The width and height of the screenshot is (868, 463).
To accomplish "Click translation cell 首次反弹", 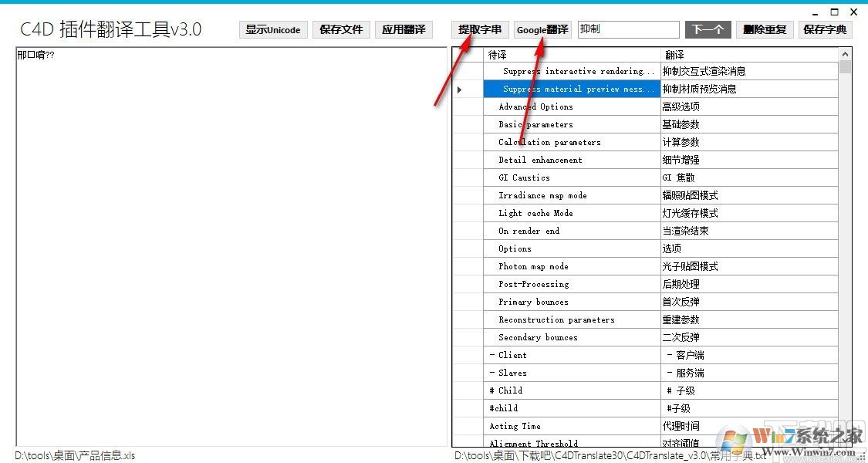I will point(749,302).
